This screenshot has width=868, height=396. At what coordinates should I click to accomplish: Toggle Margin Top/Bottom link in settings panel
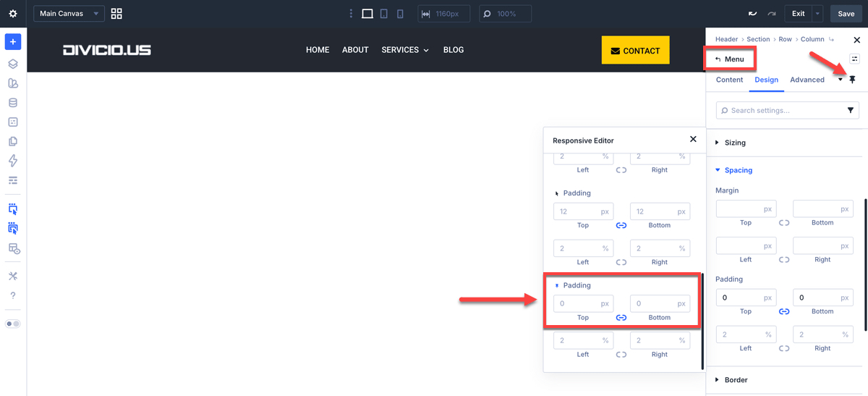(x=784, y=223)
